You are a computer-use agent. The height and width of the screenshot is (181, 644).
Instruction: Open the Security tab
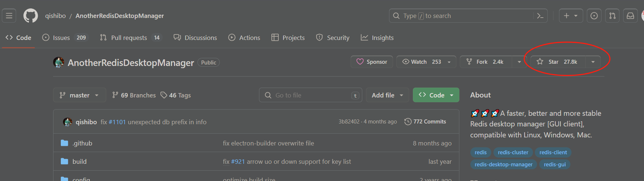coord(333,38)
